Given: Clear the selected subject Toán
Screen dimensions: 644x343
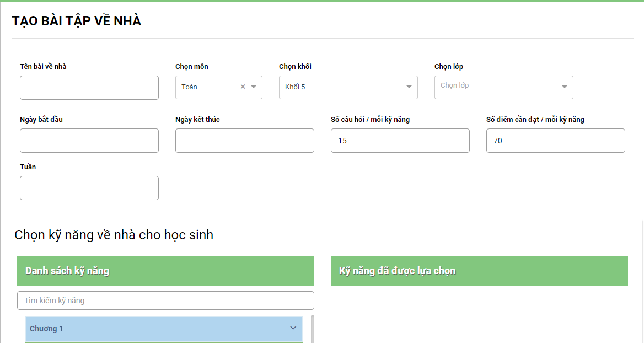Looking at the screenshot, I should (x=243, y=87).
